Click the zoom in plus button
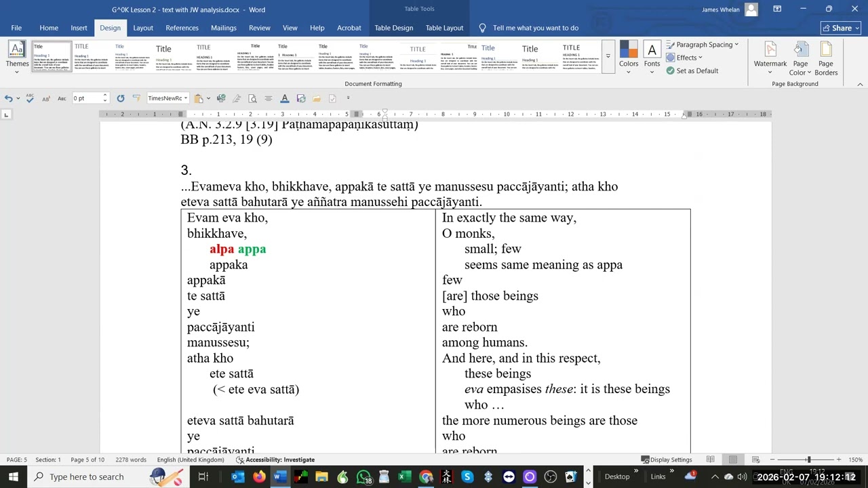868x488 pixels. point(839,460)
